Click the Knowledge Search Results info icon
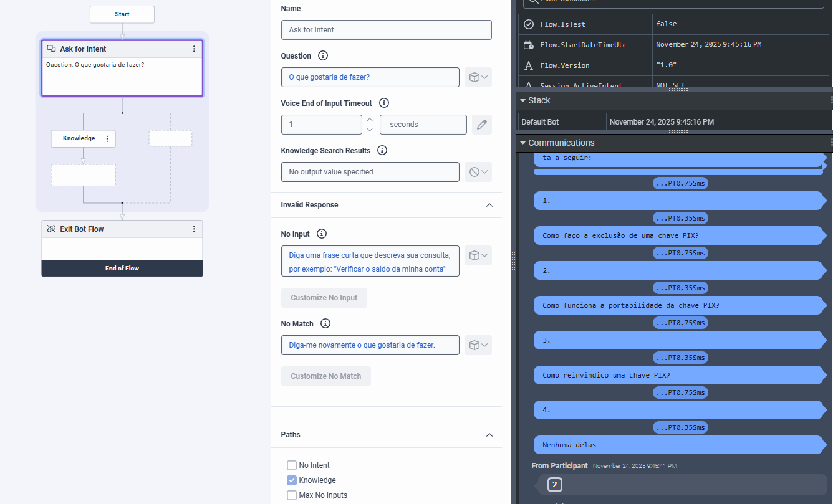 [x=382, y=151]
